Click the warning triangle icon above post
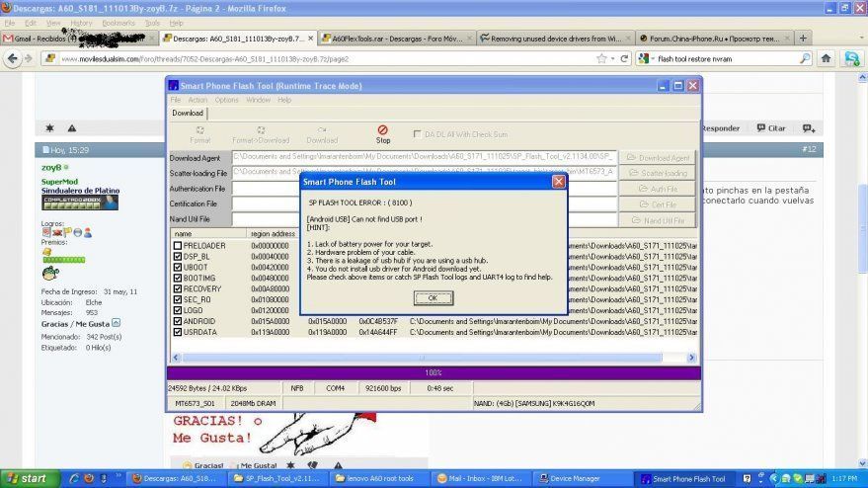This screenshot has height=488, width=868. coord(72,128)
